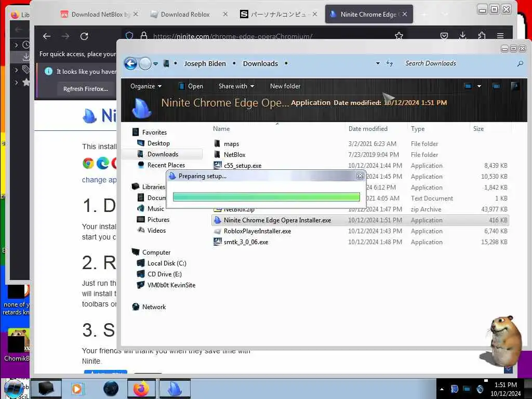532x399 pixels.
Task: Select Downloads breadcrumb segment
Action: click(x=260, y=63)
